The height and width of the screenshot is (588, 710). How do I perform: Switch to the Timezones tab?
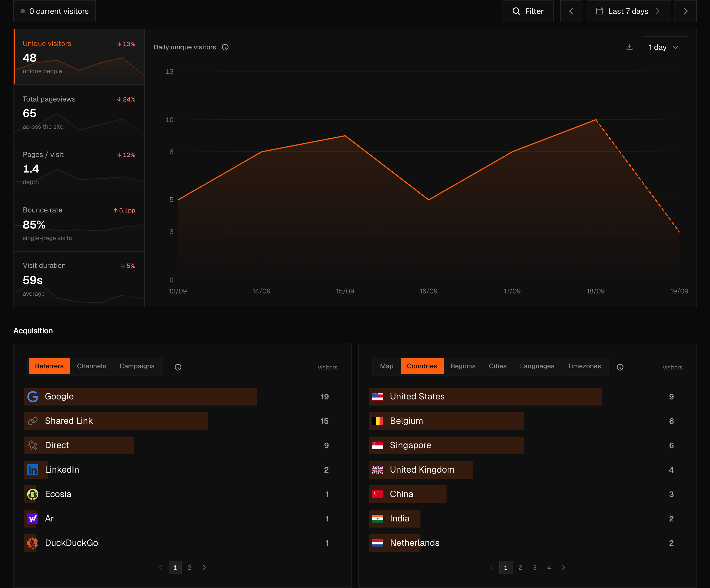point(584,366)
